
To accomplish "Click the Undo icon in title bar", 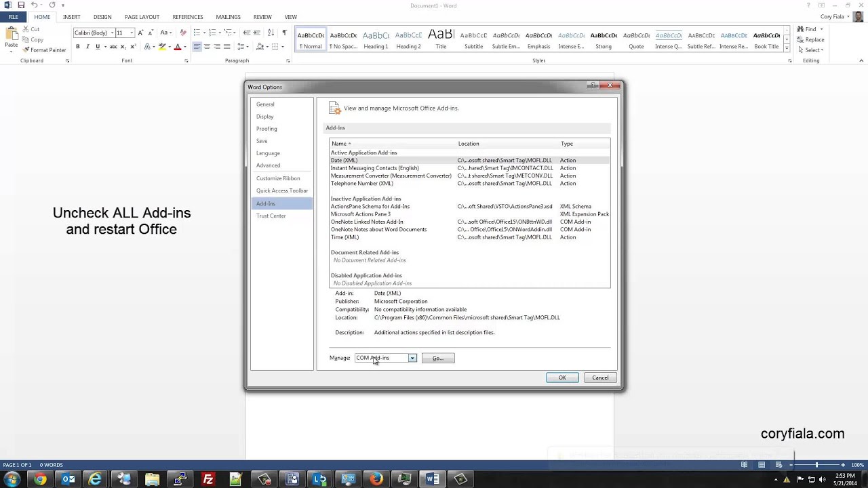I will coord(33,5).
